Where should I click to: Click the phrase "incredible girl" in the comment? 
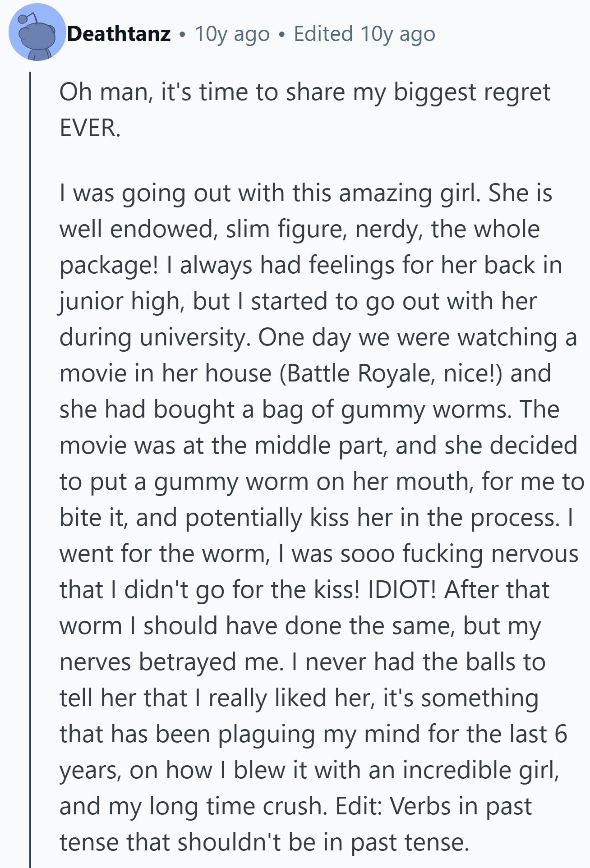pyautogui.click(x=464, y=770)
